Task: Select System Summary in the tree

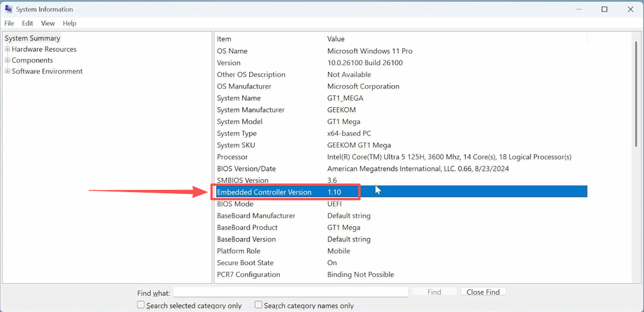Action: pyautogui.click(x=32, y=38)
